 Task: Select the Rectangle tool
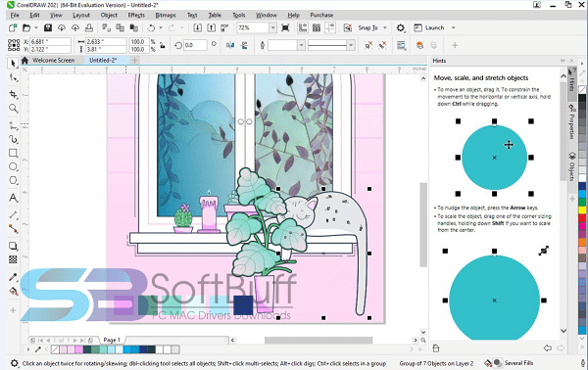(x=13, y=153)
